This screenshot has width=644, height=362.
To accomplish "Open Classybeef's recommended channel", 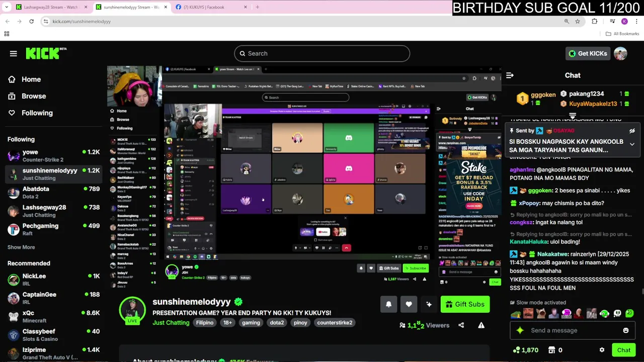I will pyautogui.click(x=53, y=335).
